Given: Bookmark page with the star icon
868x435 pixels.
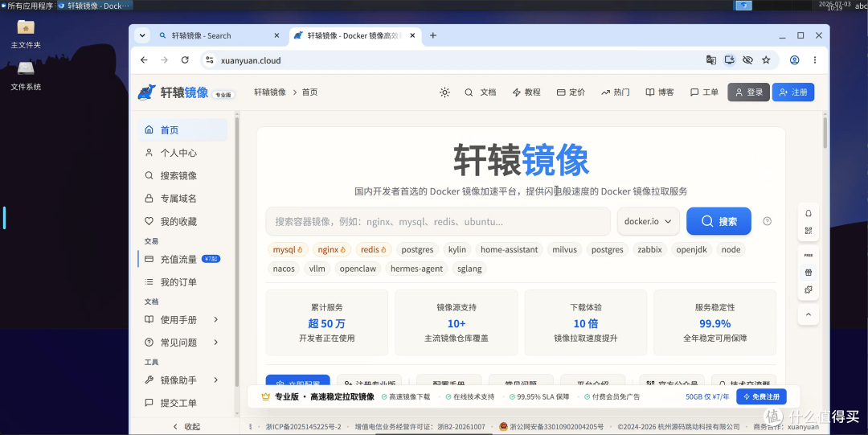Looking at the screenshot, I should [766, 60].
